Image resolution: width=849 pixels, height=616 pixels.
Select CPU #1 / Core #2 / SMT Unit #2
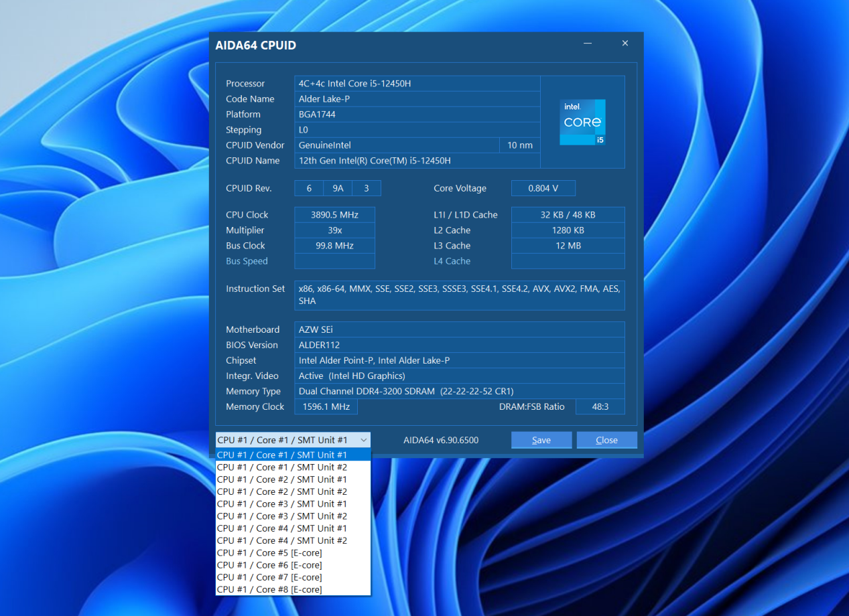pyautogui.click(x=293, y=491)
